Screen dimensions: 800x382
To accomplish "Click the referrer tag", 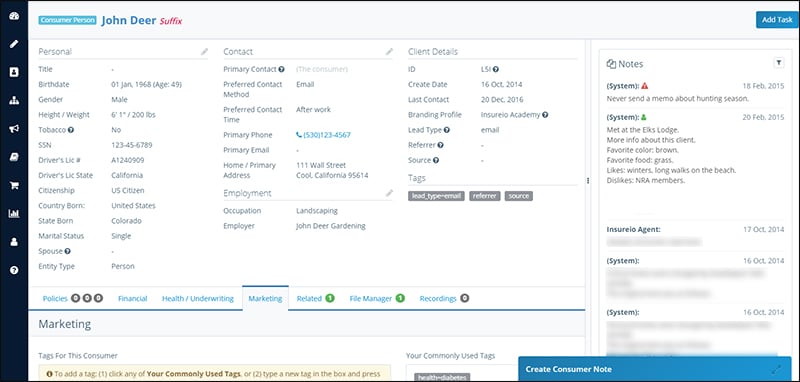I will (485, 196).
